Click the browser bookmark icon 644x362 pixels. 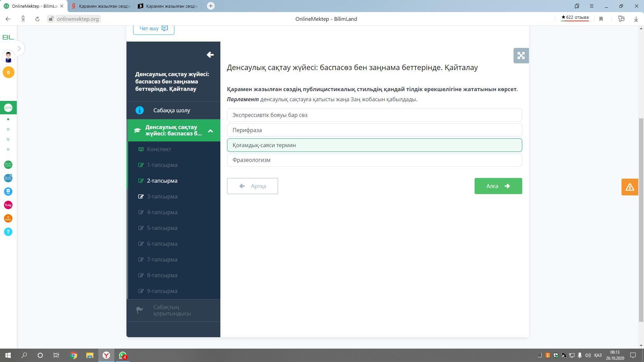601,19
